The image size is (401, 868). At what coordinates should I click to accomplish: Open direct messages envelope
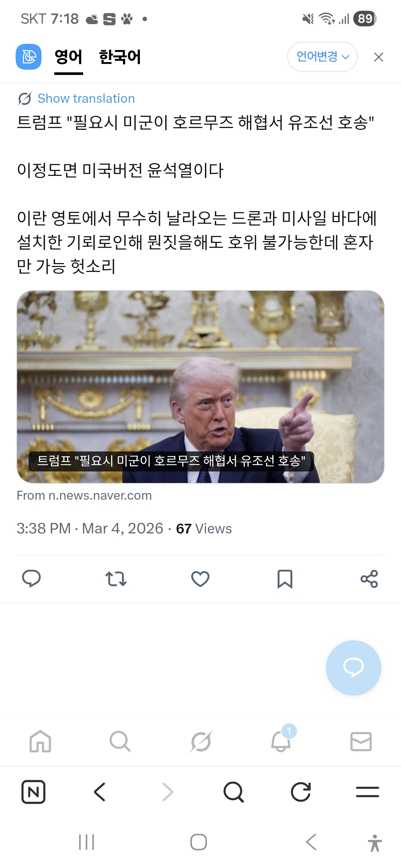361,741
